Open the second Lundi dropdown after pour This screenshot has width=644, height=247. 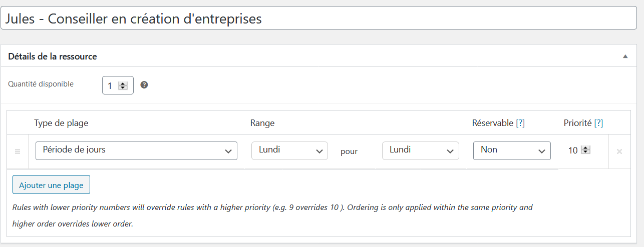click(420, 150)
